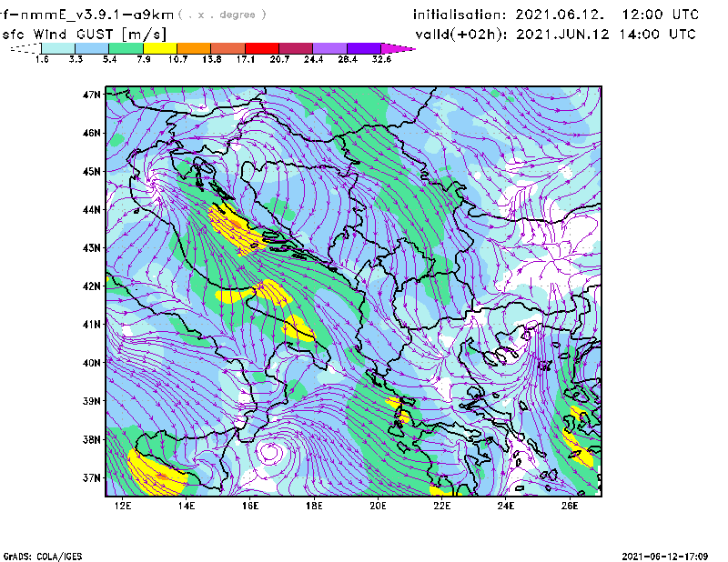
Task: Click the "2021-06-12-17:09" timestamp
Action: coord(665,557)
